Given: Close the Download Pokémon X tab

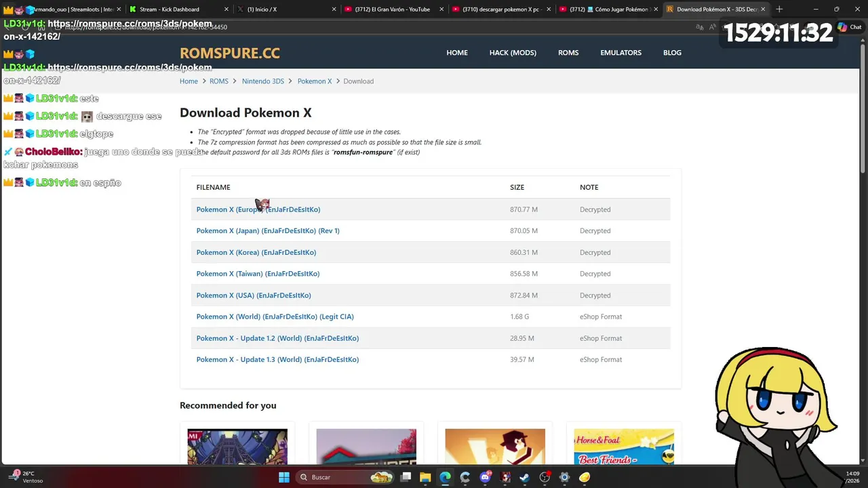Looking at the screenshot, I should tap(763, 9).
